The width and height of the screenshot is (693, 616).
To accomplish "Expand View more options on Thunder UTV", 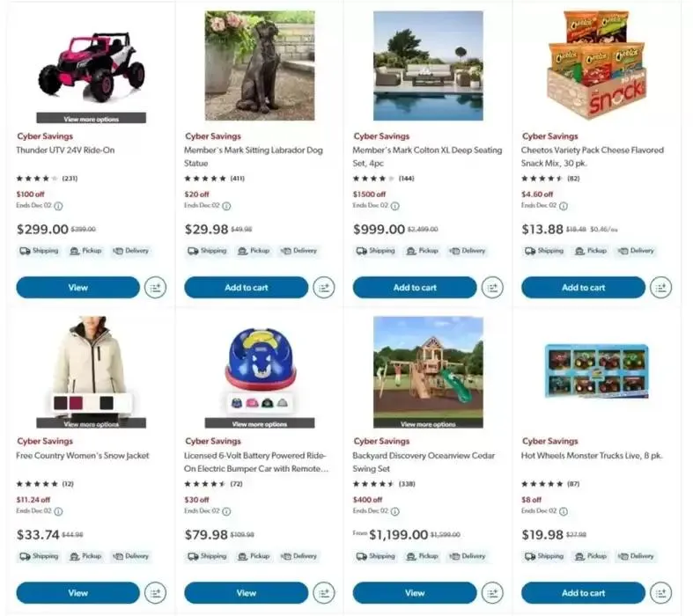I will pyautogui.click(x=91, y=118).
